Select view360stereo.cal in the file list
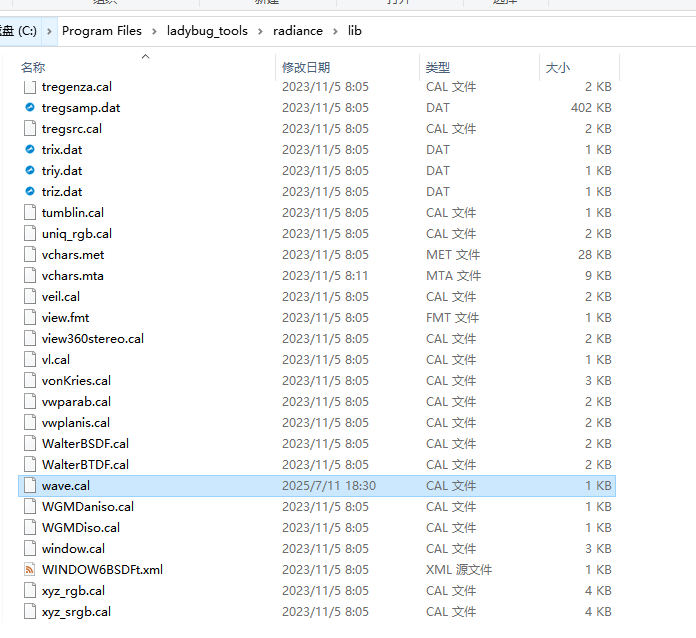 pos(92,339)
